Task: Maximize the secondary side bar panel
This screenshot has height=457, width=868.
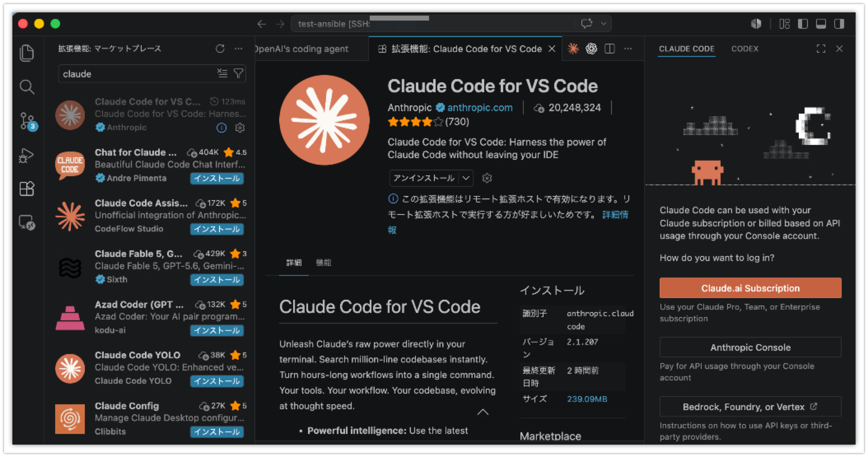Action: click(x=821, y=49)
